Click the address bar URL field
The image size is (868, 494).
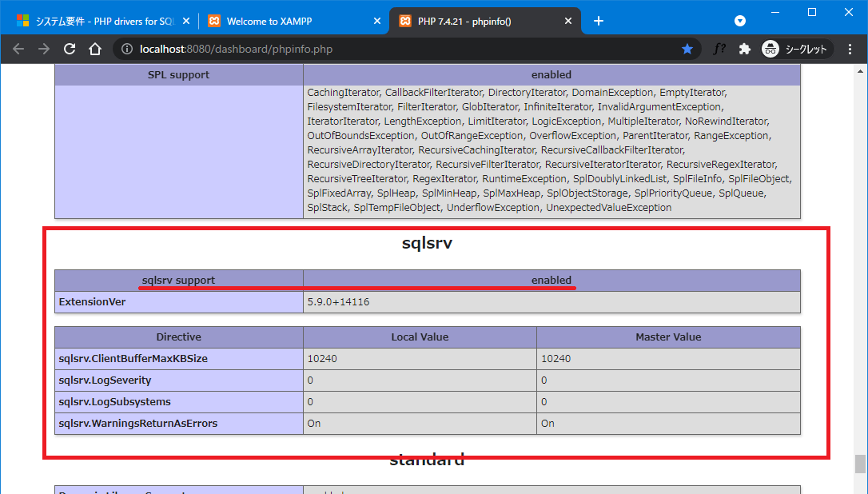coord(400,49)
